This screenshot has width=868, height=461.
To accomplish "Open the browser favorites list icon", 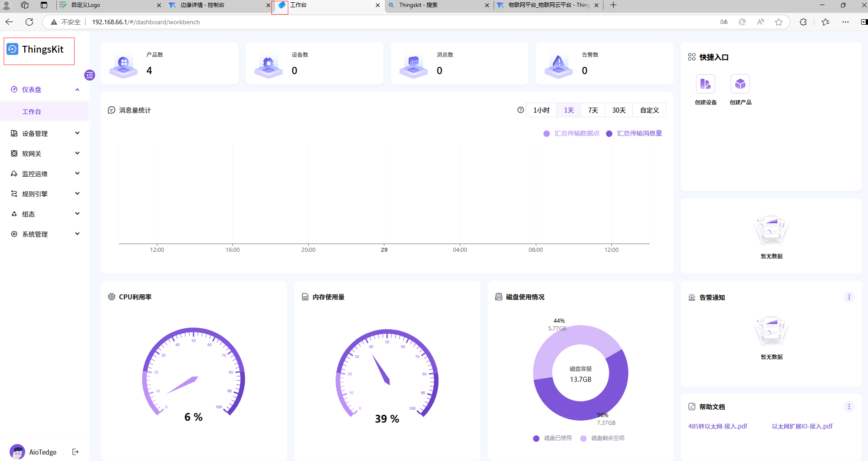I will pyautogui.click(x=825, y=22).
